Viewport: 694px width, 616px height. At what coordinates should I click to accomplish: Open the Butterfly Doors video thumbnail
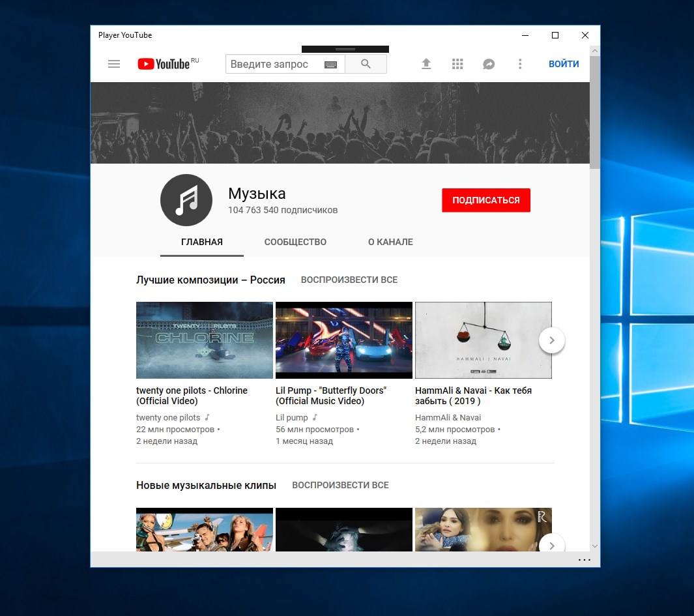pos(344,340)
